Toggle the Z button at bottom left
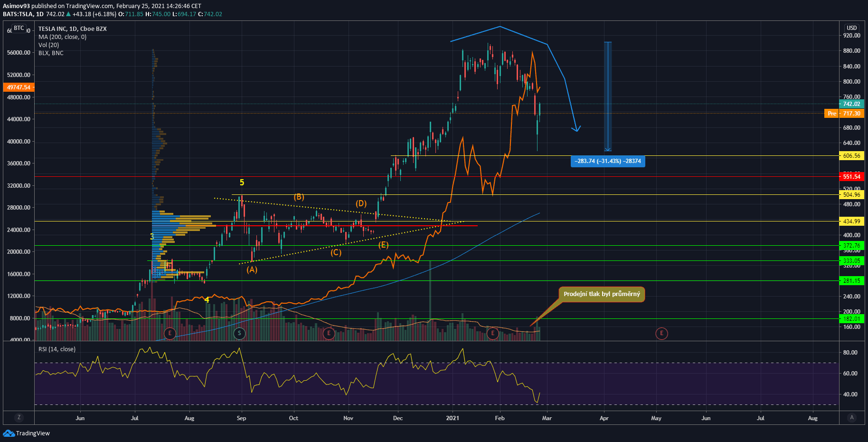This screenshot has height=442, width=868. click(x=19, y=417)
